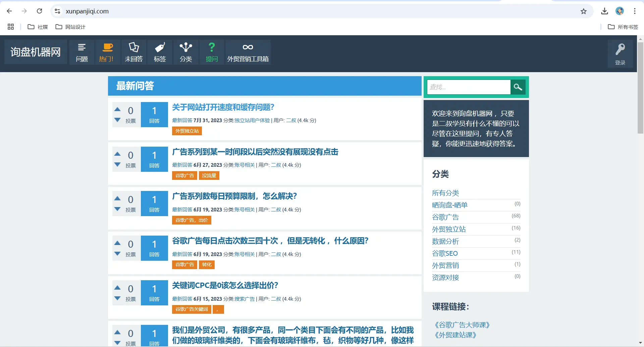Open 问题 navigation item

82,52
